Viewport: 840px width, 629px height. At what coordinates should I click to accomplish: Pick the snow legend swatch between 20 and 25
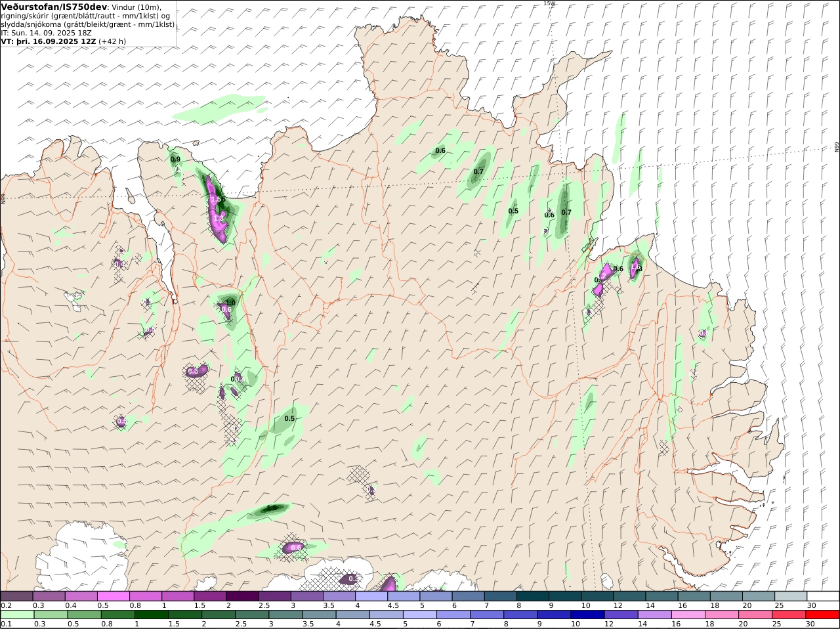[x=759, y=596]
